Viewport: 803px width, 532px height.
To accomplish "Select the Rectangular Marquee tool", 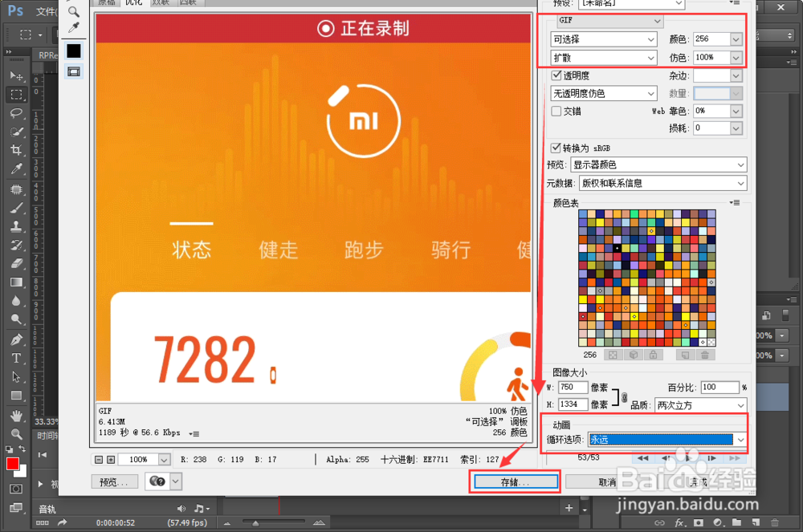I will tap(16, 95).
